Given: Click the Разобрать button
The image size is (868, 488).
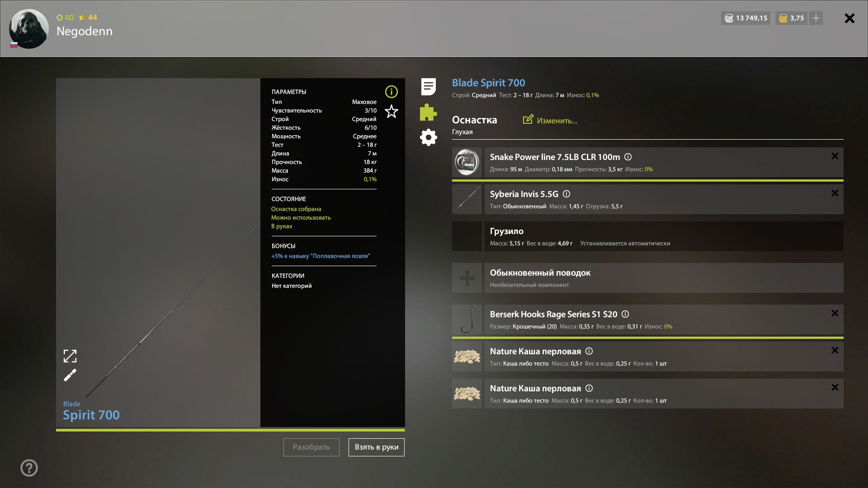Looking at the screenshot, I should (x=311, y=447).
